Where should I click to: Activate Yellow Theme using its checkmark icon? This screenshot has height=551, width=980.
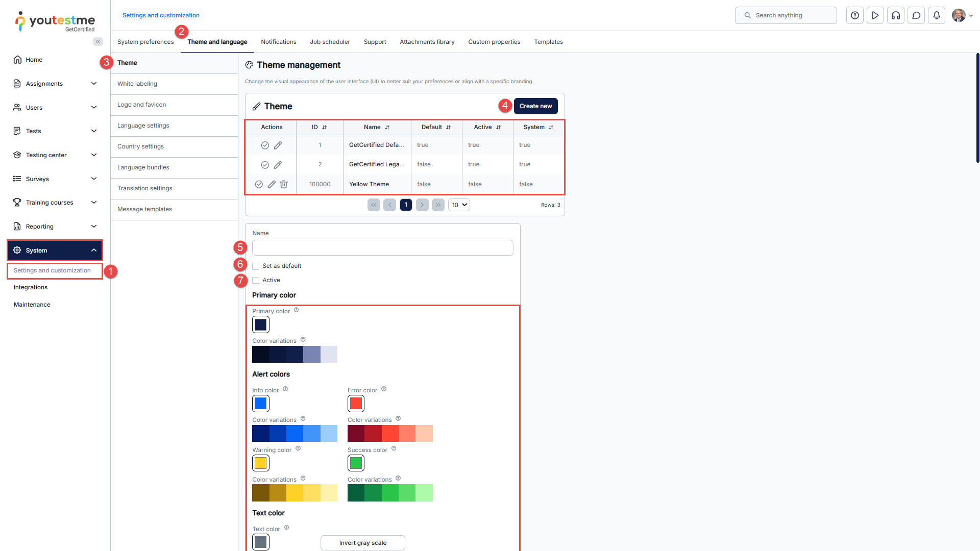coord(259,184)
